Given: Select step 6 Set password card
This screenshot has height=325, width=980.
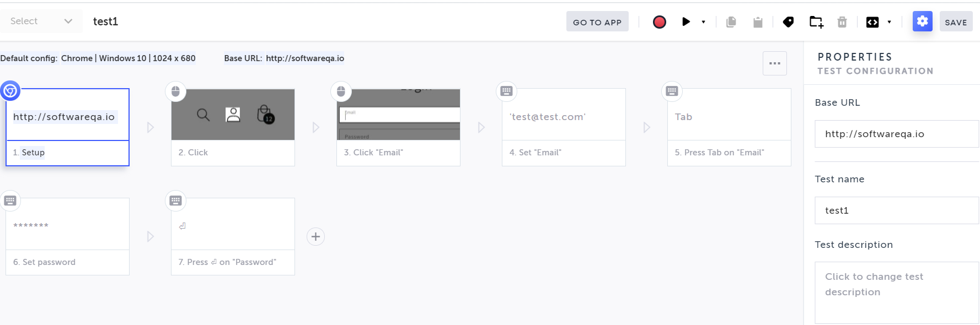Looking at the screenshot, I should coord(67,237).
